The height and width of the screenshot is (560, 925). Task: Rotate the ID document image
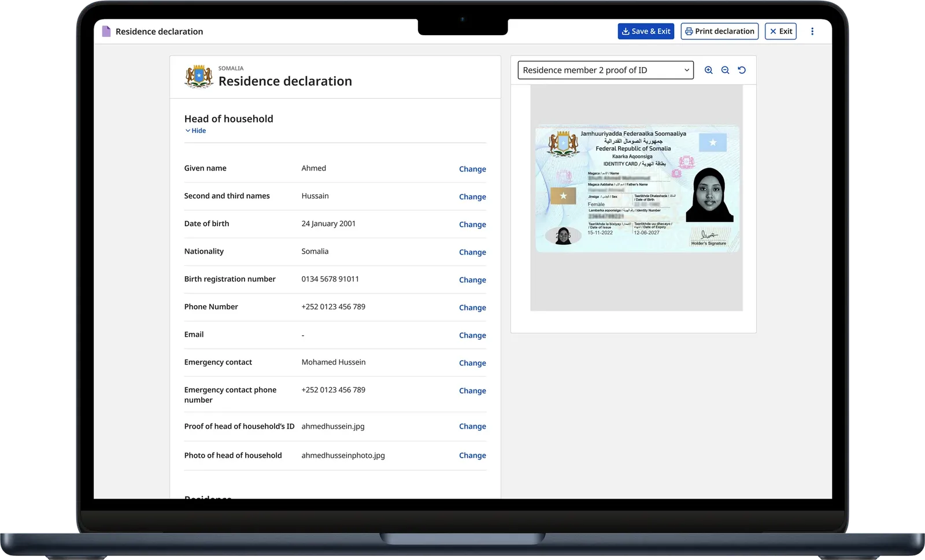coord(742,70)
